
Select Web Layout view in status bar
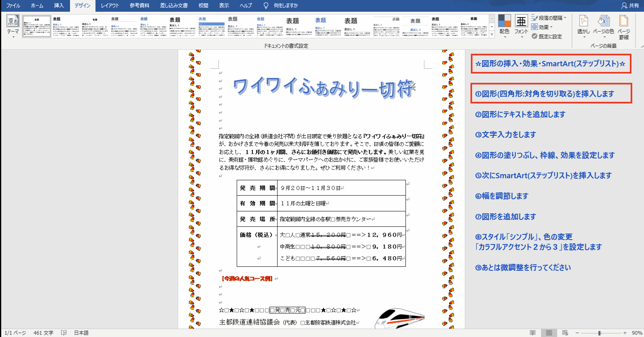click(x=565, y=333)
